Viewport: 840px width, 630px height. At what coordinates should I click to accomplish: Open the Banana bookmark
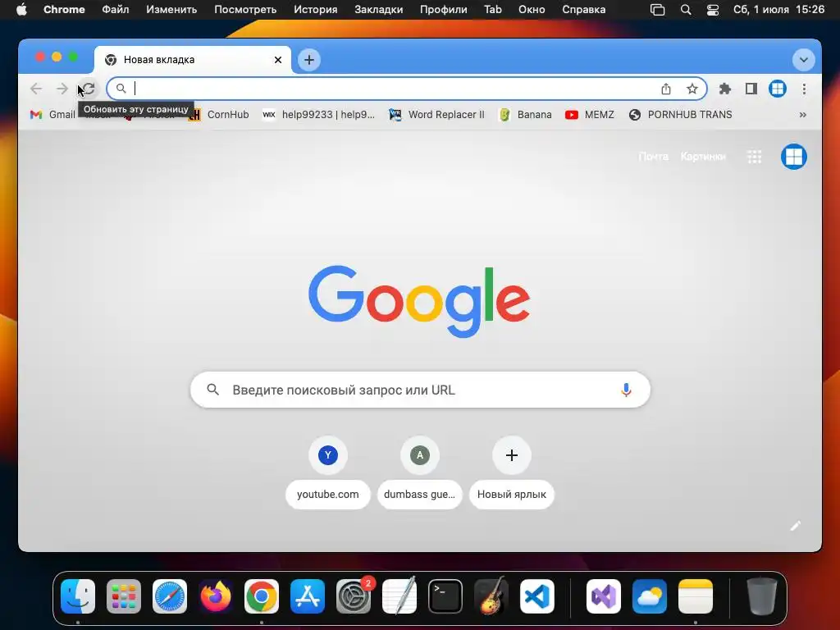coord(525,115)
